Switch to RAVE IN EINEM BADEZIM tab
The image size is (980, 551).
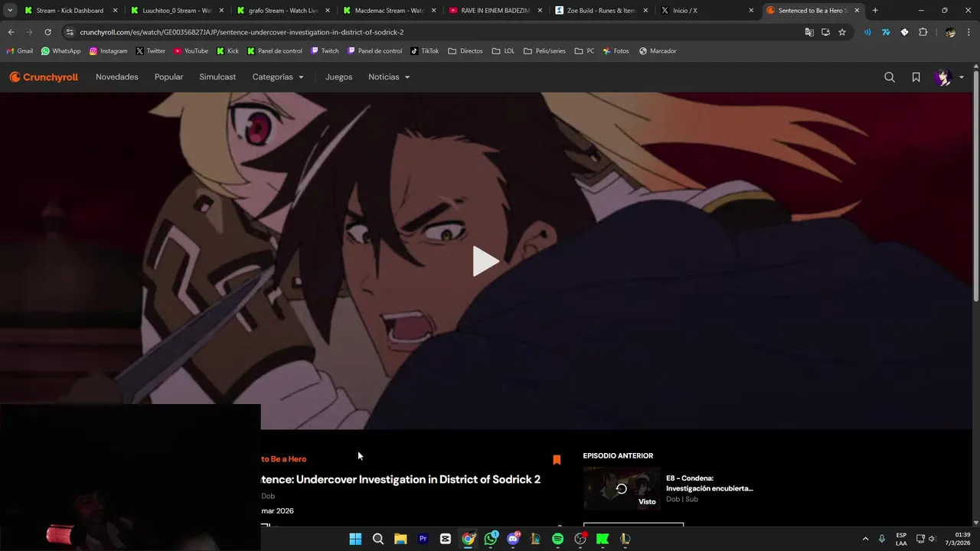(x=495, y=11)
